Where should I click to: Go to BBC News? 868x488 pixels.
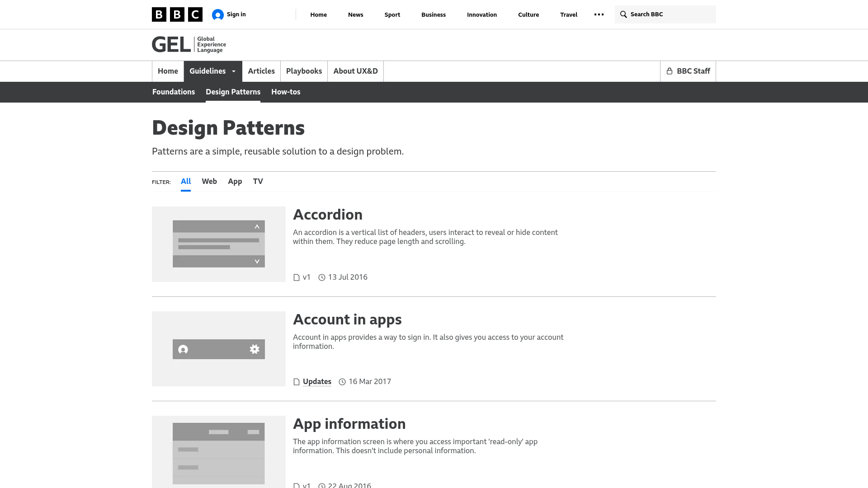point(355,14)
